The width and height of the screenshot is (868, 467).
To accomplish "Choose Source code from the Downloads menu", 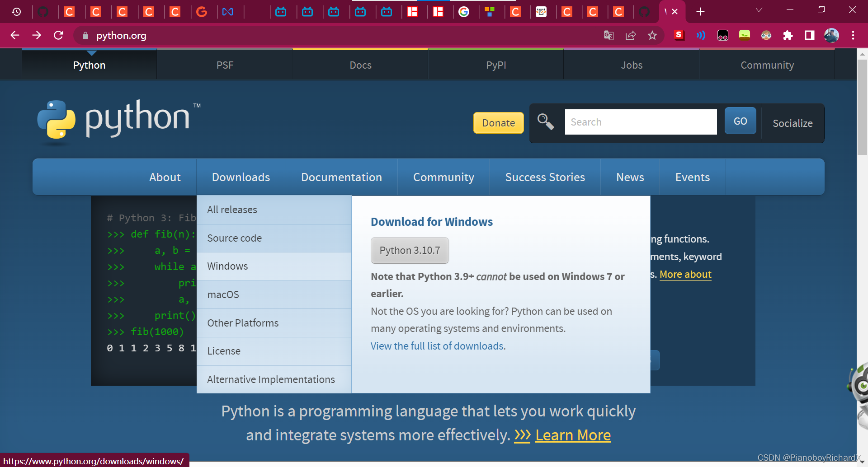I will 274,238.
